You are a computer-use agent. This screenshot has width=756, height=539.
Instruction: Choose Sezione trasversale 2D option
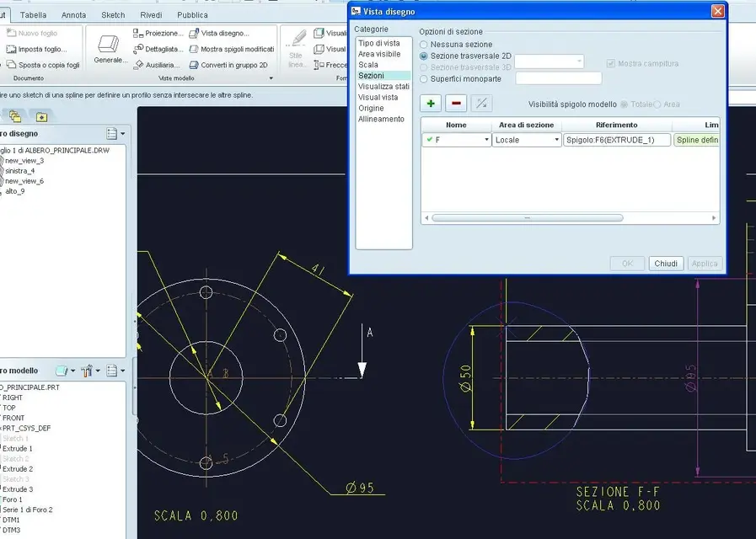click(424, 56)
